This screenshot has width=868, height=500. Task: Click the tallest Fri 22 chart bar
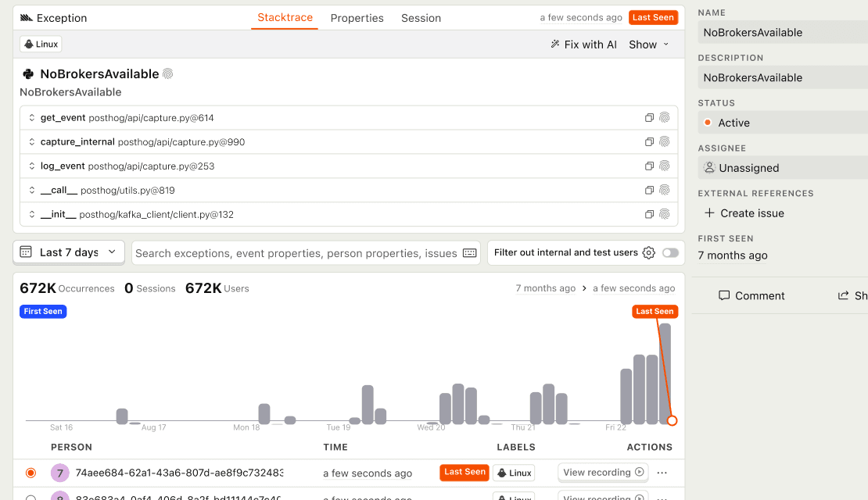coord(665,373)
